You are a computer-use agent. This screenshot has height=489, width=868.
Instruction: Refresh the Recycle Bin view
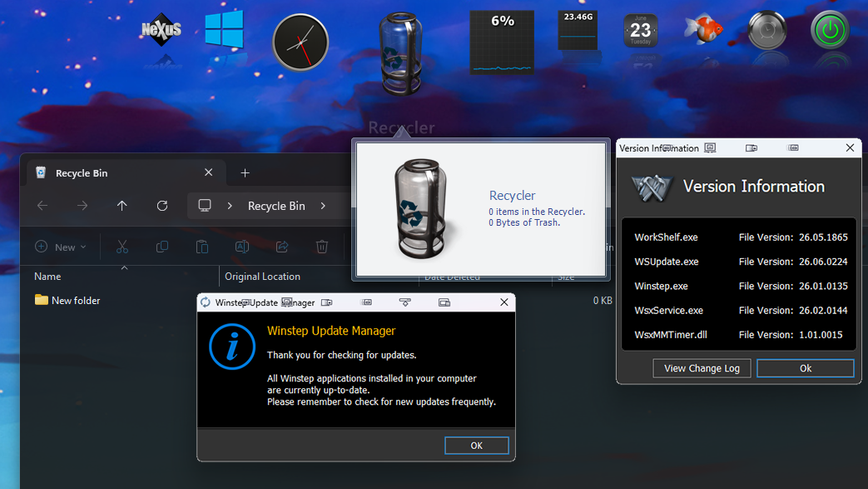(162, 206)
